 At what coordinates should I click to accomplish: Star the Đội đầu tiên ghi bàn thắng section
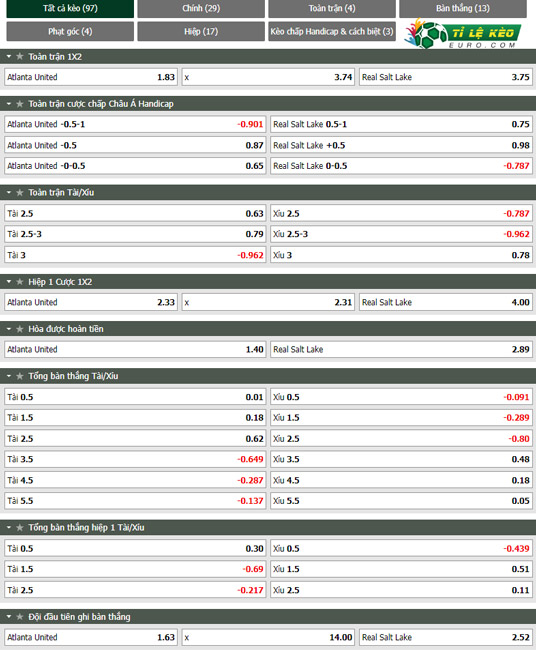(x=20, y=617)
